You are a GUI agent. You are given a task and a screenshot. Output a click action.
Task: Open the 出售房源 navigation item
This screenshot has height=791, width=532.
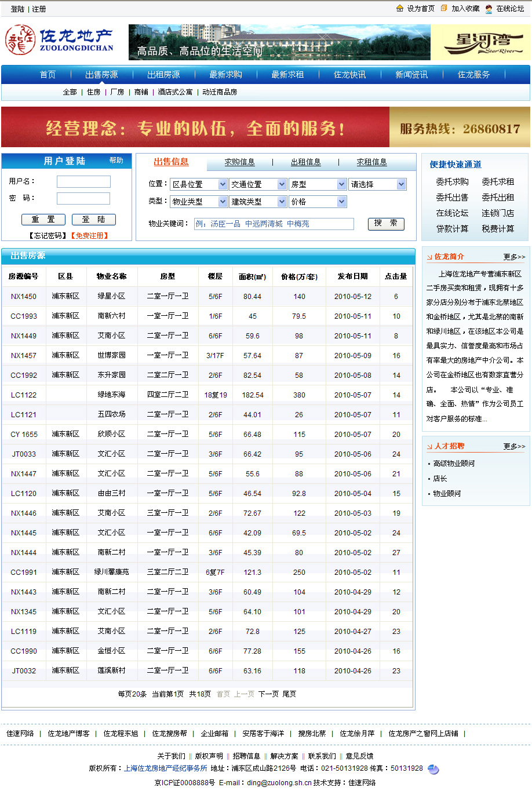(x=101, y=75)
